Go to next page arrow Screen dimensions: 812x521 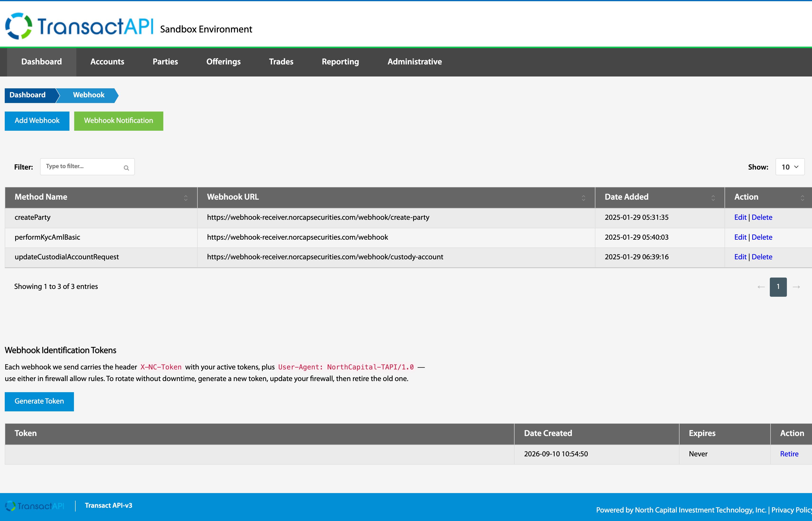[796, 287]
